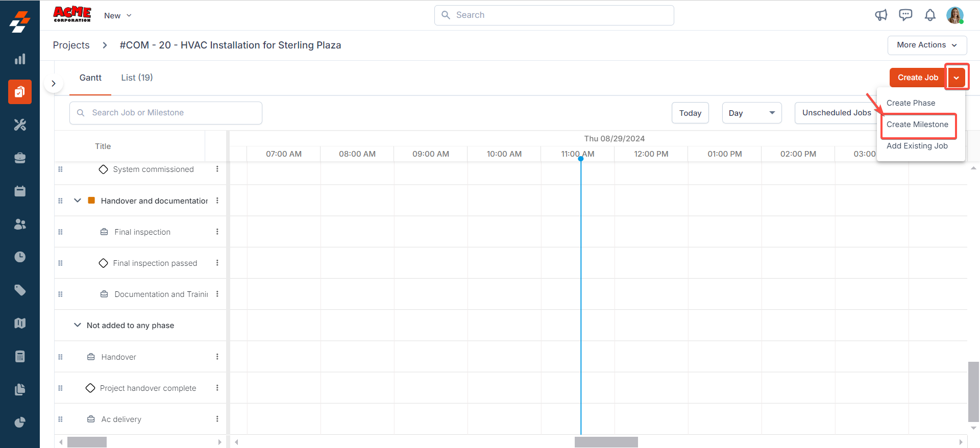Image resolution: width=980 pixels, height=448 pixels.
Task: Open the Day view dropdown
Action: point(751,113)
